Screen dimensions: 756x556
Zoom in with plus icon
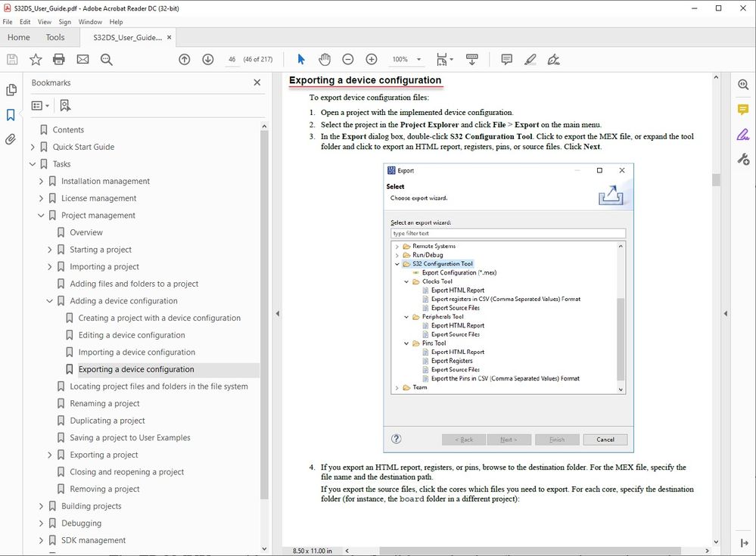click(372, 59)
